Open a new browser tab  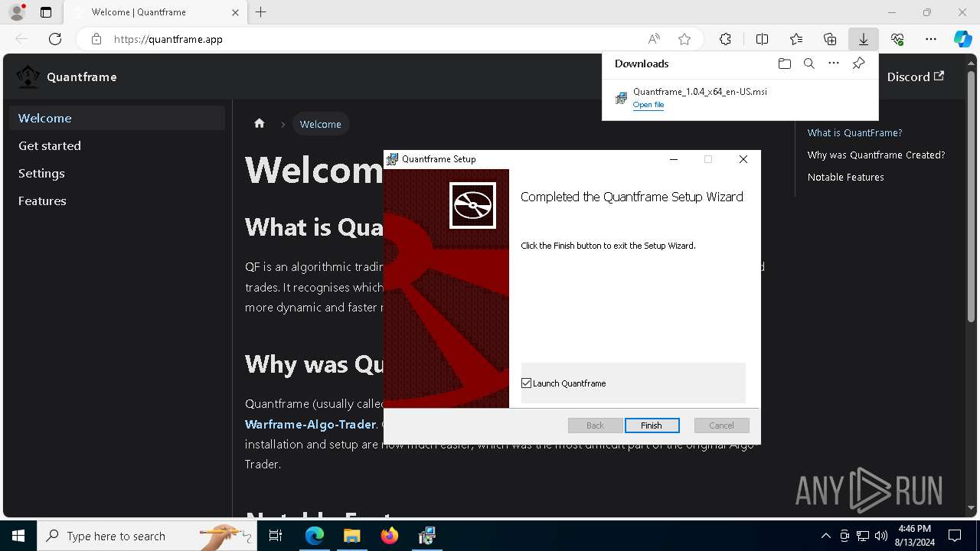click(x=261, y=12)
